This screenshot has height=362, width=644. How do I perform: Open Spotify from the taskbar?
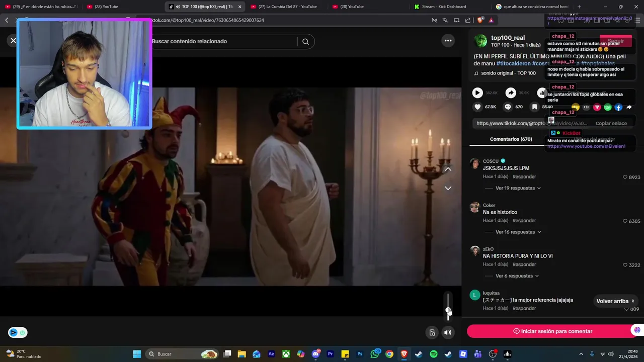coord(434,354)
